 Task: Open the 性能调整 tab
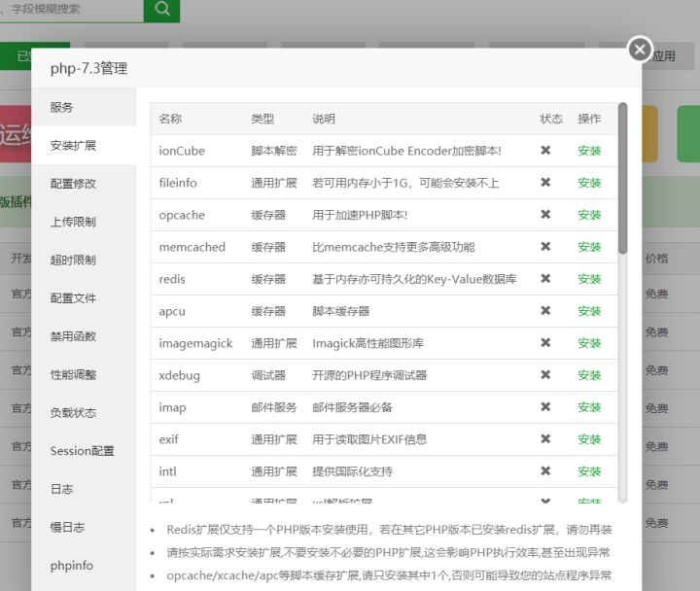click(84, 374)
